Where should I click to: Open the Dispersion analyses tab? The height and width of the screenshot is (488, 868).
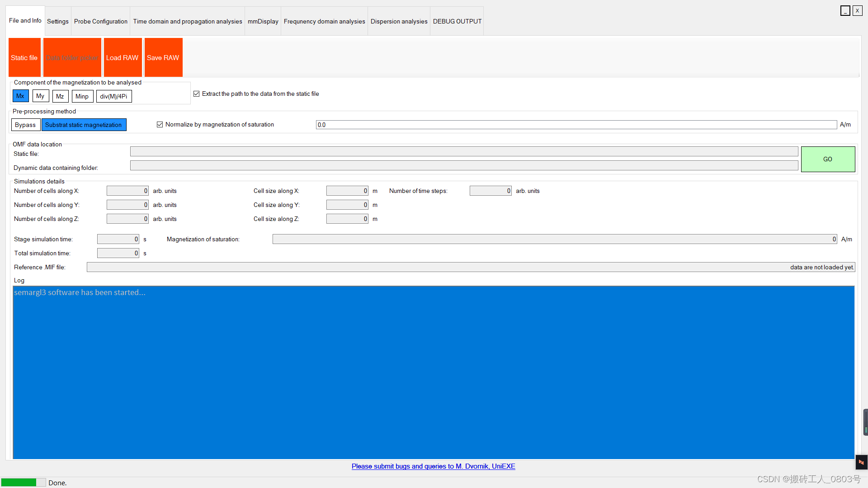pos(399,21)
